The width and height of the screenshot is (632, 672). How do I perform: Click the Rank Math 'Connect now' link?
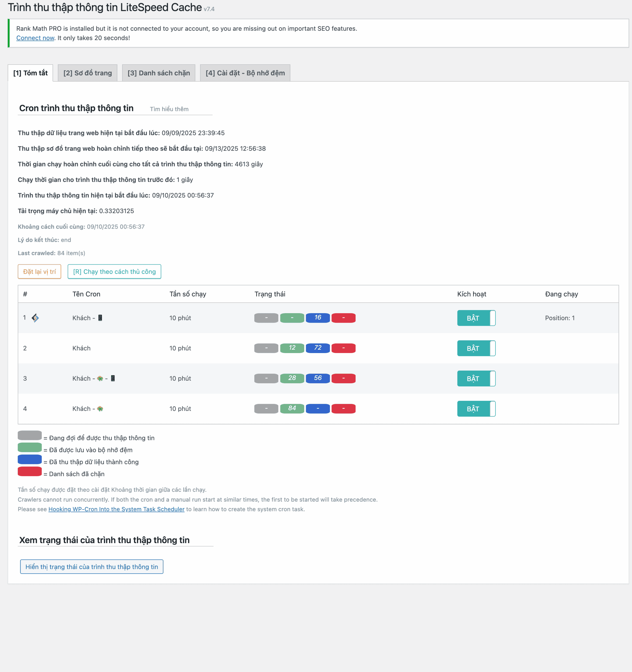click(35, 38)
